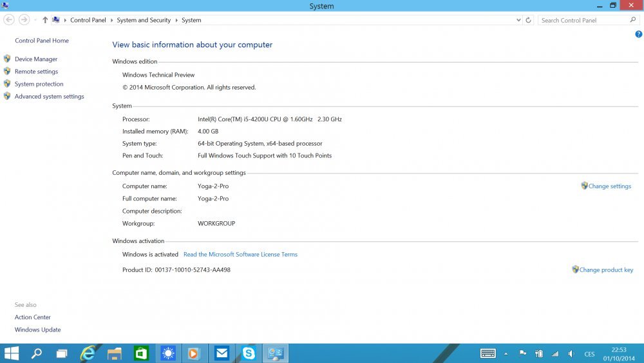Open the touch keyboard tray icon
This screenshot has height=363, width=644.
tap(488, 353)
